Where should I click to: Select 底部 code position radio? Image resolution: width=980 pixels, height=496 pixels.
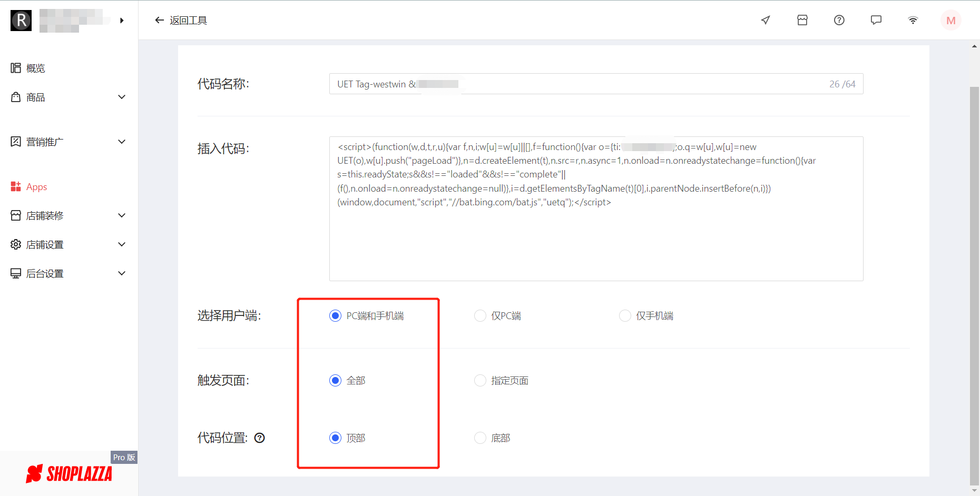[480, 438]
